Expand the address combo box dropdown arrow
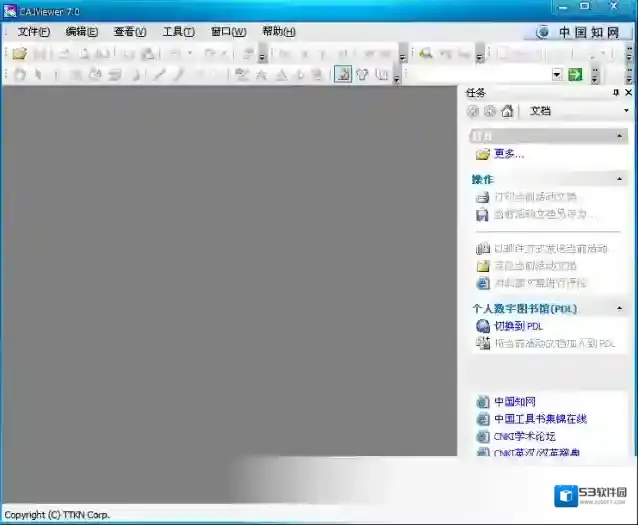The height and width of the screenshot is (525, 638). [x=557, y=75]
